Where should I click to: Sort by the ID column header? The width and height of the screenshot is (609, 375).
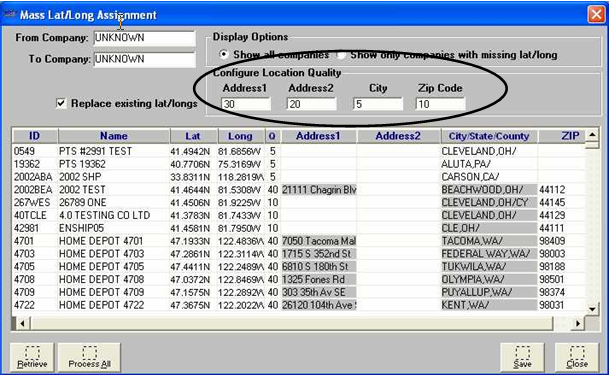pyautogui.click(x=35, y=136)
